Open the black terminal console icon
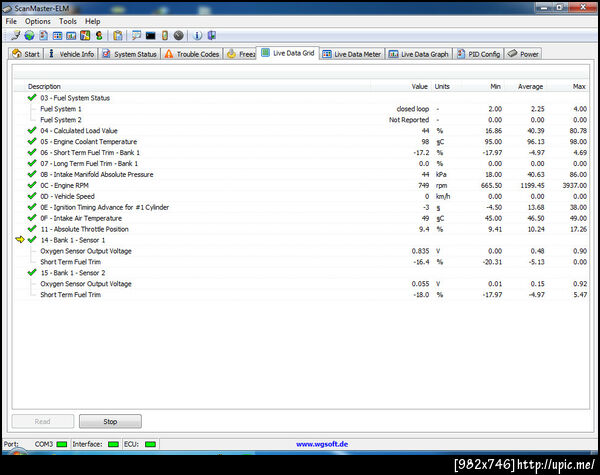This screenshot has width=600, height=475. 151,36
